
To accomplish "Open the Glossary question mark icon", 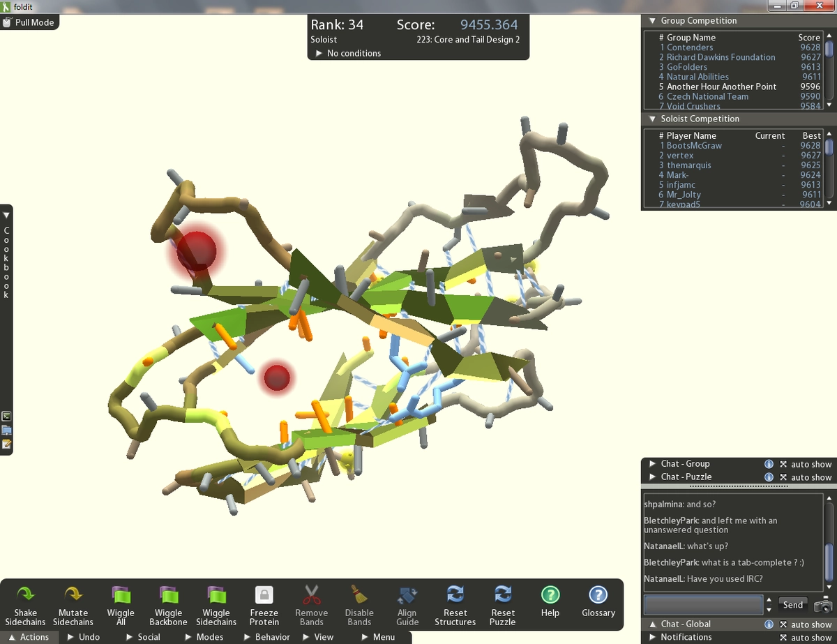I will [x=598, y=595].
